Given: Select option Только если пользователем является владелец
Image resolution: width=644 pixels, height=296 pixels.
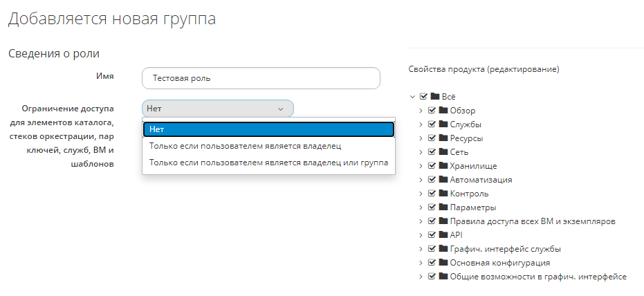Looking at the screenshot, I should (245, 146).
